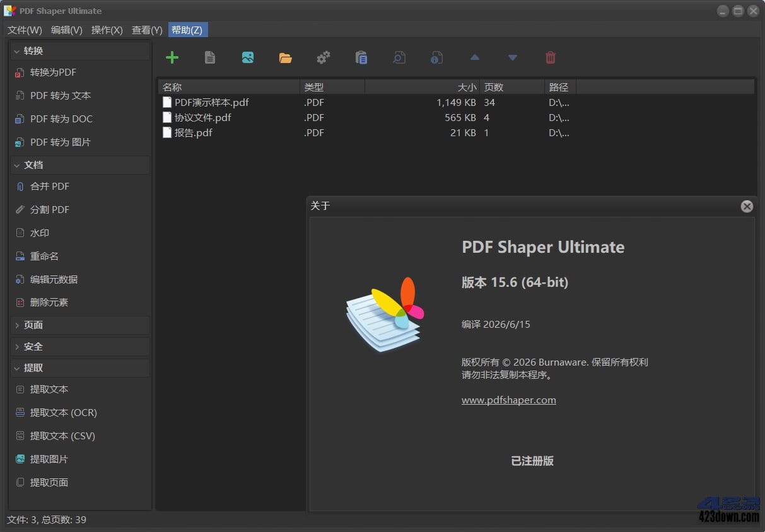
Task: Click the red trash delete icon
Action: click(551, 57)
